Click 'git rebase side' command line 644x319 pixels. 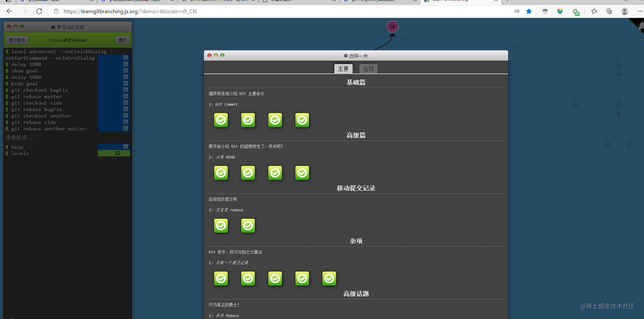34,122
